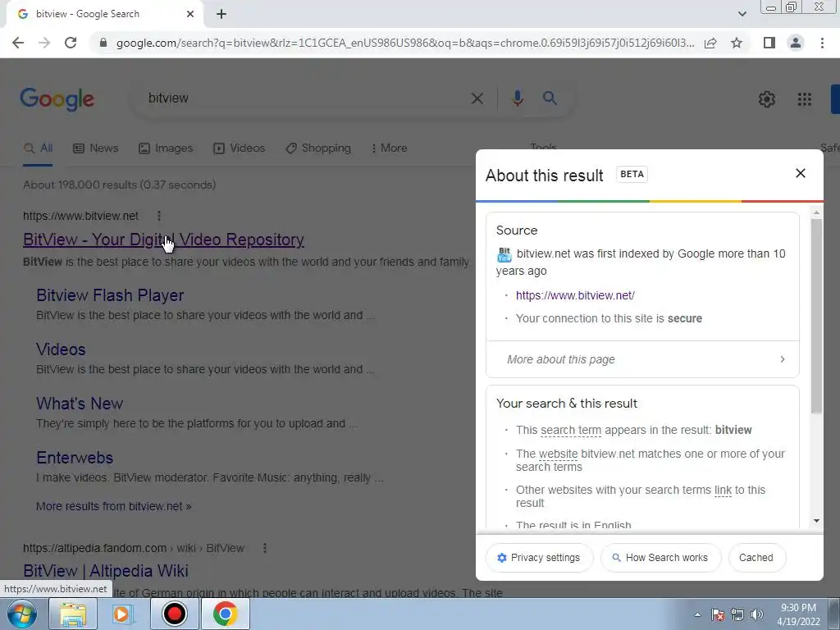Screen dimensions: 840x630
Task: Open the Videos sitelink
Action: (61, 349)
